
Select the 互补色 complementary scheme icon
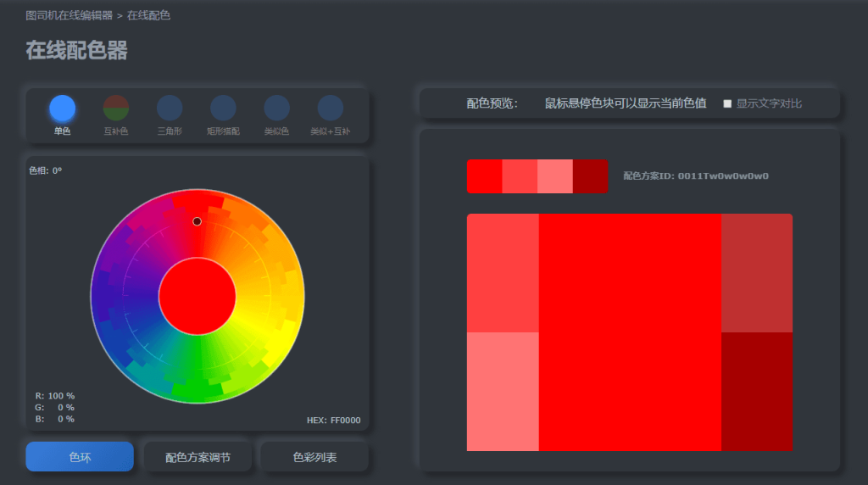click(116, 109)
